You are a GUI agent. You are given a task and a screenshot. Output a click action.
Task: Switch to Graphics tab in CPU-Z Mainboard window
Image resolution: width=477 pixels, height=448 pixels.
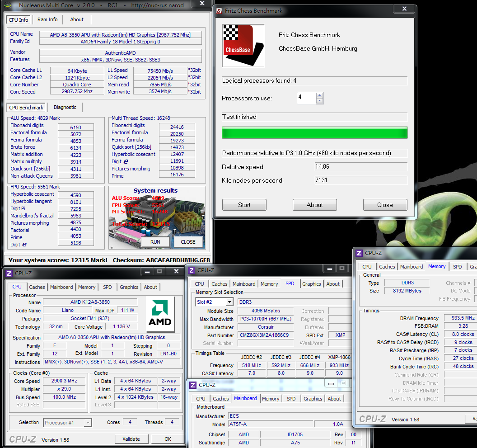point(313,399)
